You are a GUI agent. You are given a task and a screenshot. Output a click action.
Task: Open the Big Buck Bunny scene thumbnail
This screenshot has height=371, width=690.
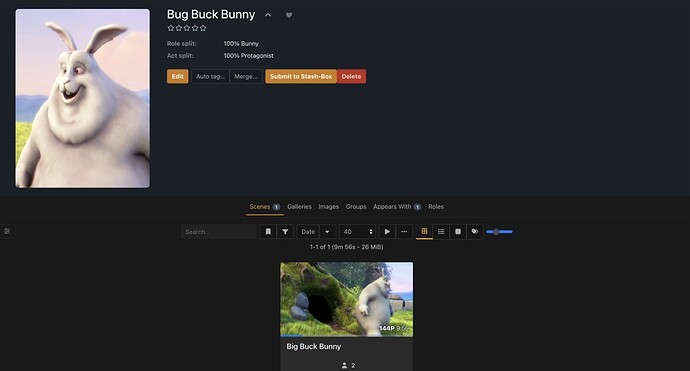(x=347, y=299)
